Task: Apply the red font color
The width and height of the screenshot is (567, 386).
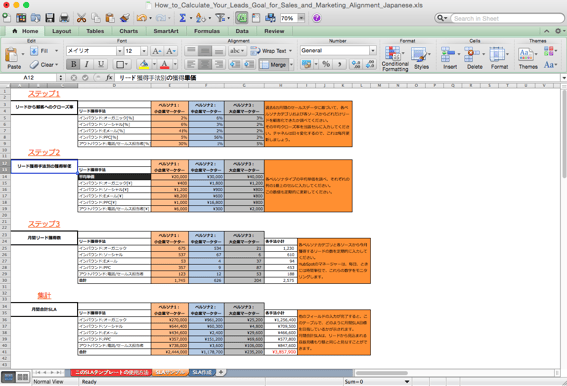Action: pyautogui.click(x=165, y=64)
